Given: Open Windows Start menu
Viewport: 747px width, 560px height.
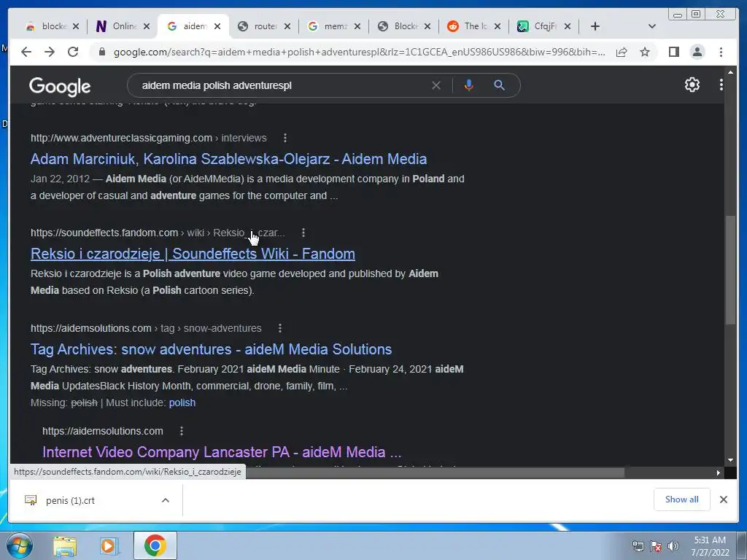Looking at the screenshot, I should 20,545.
